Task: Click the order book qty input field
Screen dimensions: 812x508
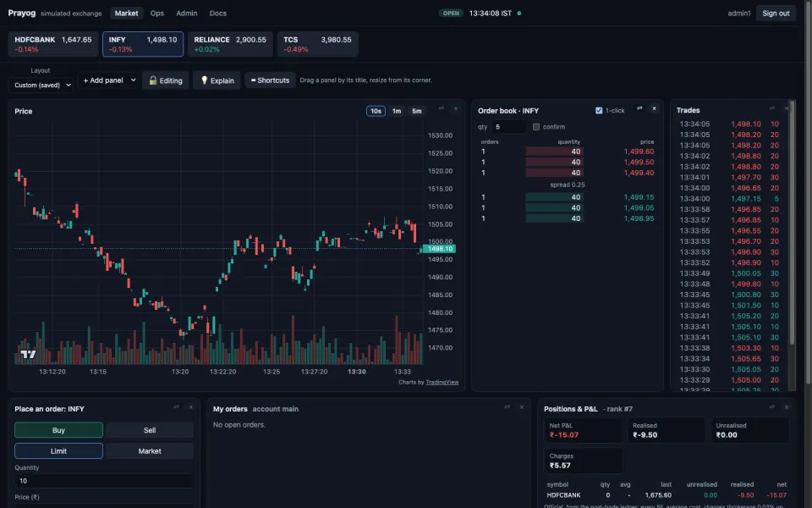Action: coord(508,126)
